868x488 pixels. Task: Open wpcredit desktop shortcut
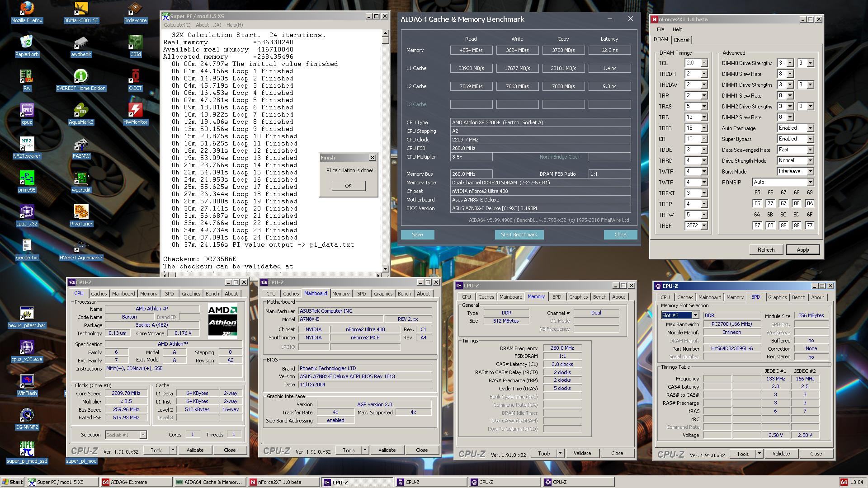click(x=81, y=182)
